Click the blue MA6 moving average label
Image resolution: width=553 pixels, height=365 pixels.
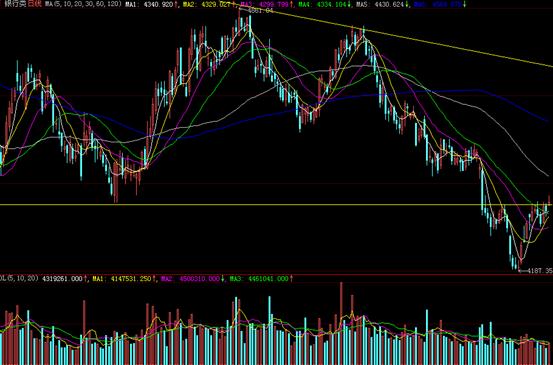click(420, 4)
